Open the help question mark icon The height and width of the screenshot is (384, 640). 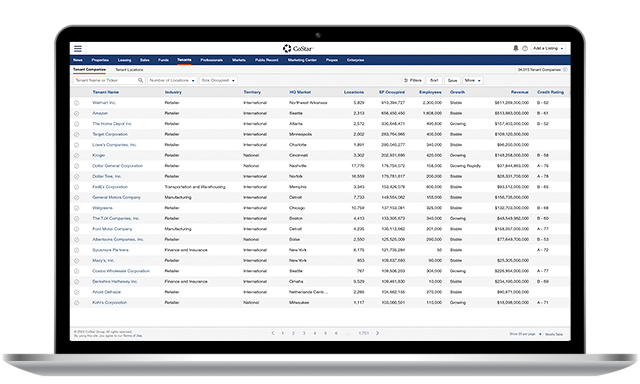[525, 48]
